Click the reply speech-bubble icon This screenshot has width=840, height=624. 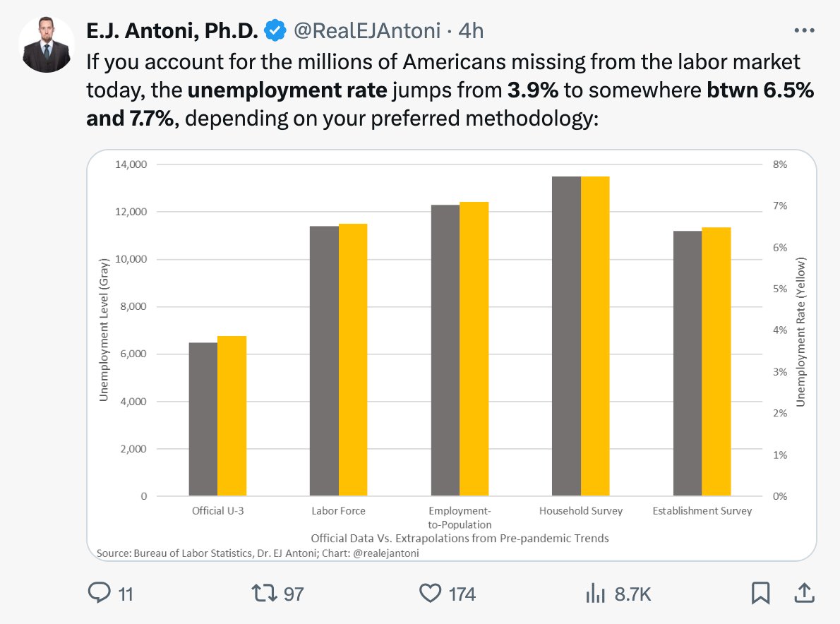(100, 594)
